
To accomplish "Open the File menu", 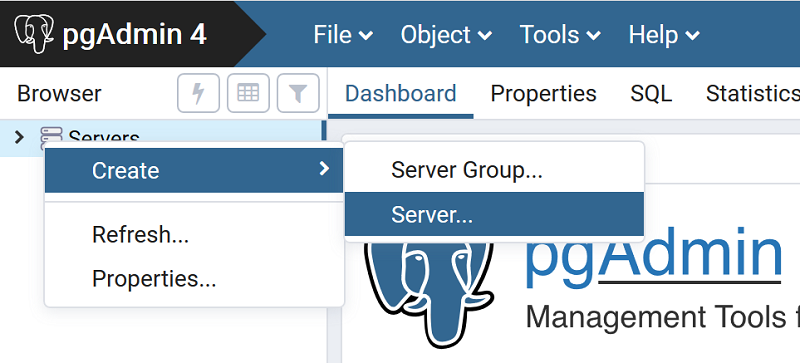I will click(343, 35).
